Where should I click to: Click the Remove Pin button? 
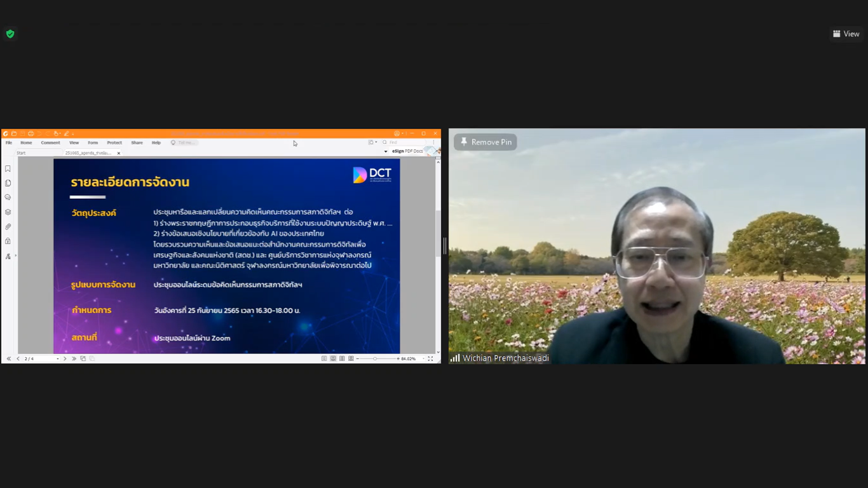tap(485, 142)
